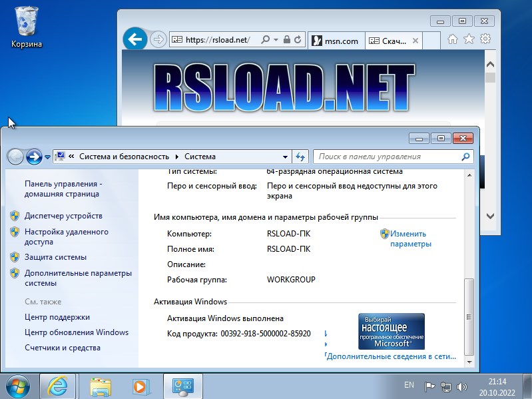Go back in the Control Panel window
Image resolution: width=532 pixels, height=399 pixels.
[15, 157]
